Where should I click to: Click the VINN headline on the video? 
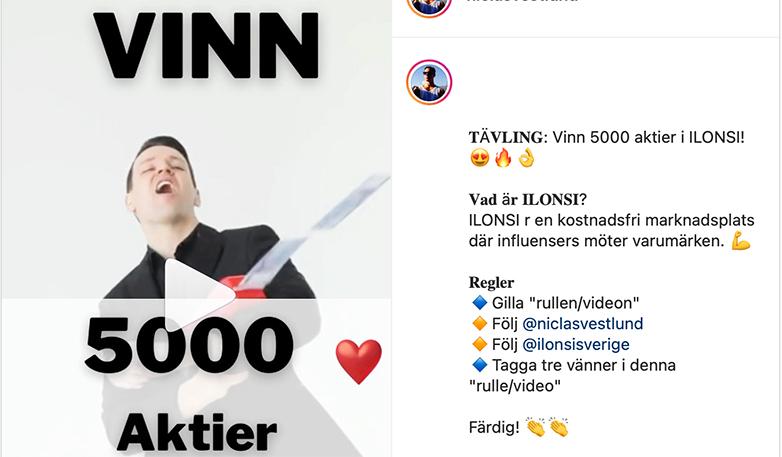(206, 45)
